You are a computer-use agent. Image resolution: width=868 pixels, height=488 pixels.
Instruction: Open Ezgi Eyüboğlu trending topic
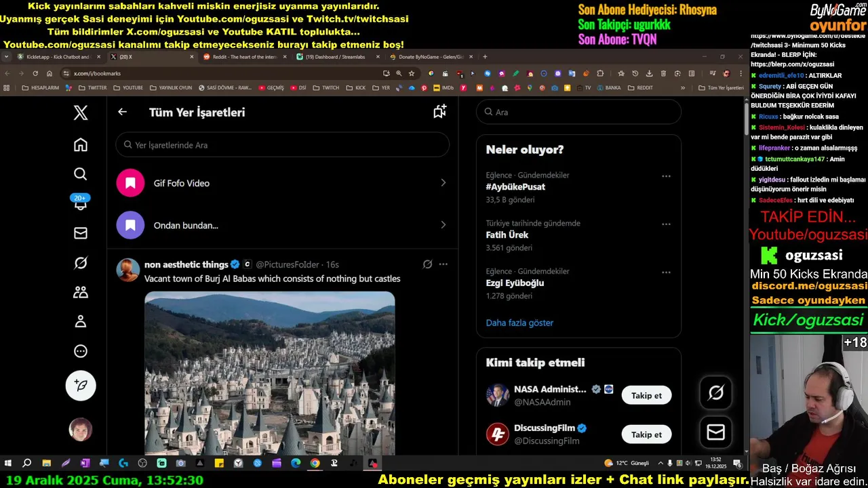(x=515, y=283)
